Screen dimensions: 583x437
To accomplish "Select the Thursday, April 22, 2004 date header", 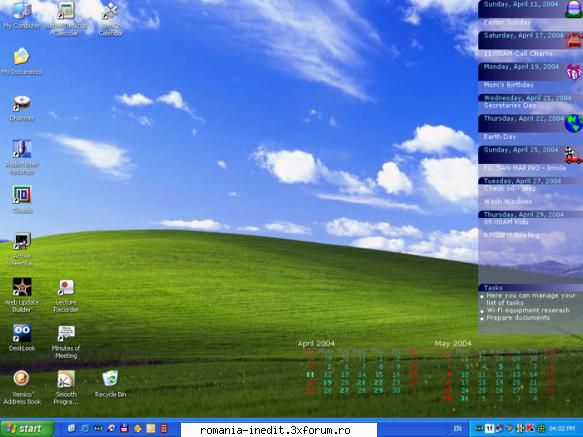I will [524, 119].
